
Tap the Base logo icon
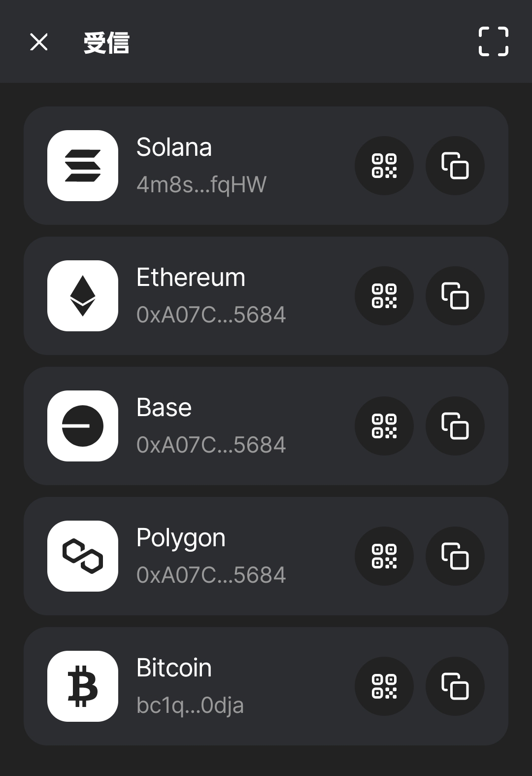pyautogui.click(x=83, y=426)
